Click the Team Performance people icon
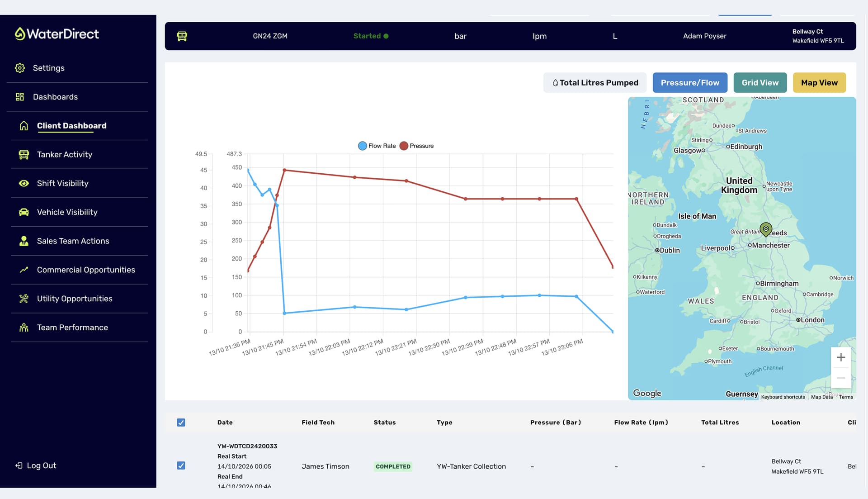 click(24, 328)
